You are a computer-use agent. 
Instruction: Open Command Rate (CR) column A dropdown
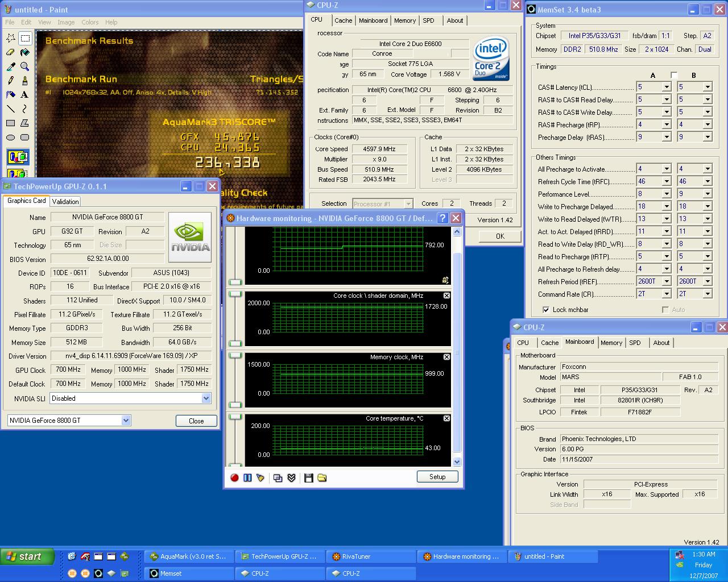click(667, 294)
